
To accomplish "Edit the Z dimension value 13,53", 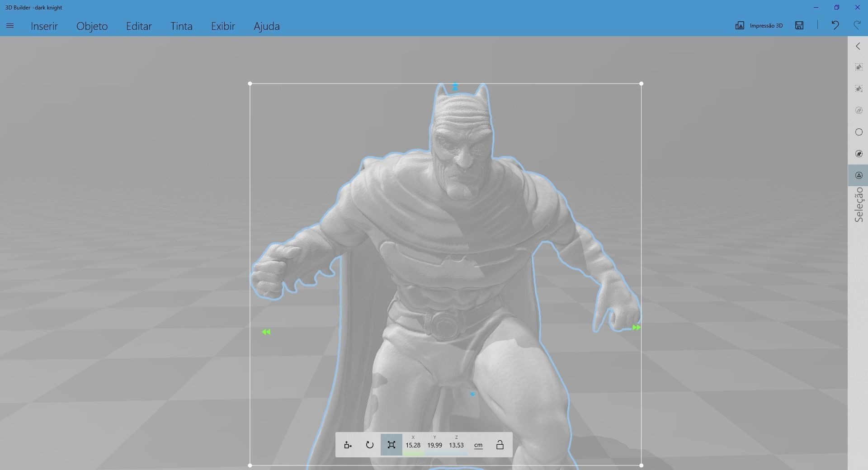I will (456, 445).
